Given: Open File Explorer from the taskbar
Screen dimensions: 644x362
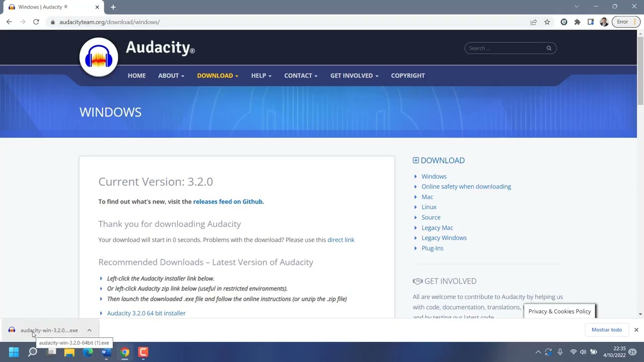Looking at the screenshot, I should coord(69,352).
